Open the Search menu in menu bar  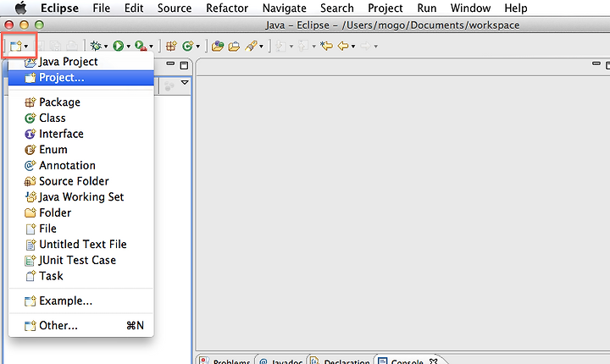(337, 8)
